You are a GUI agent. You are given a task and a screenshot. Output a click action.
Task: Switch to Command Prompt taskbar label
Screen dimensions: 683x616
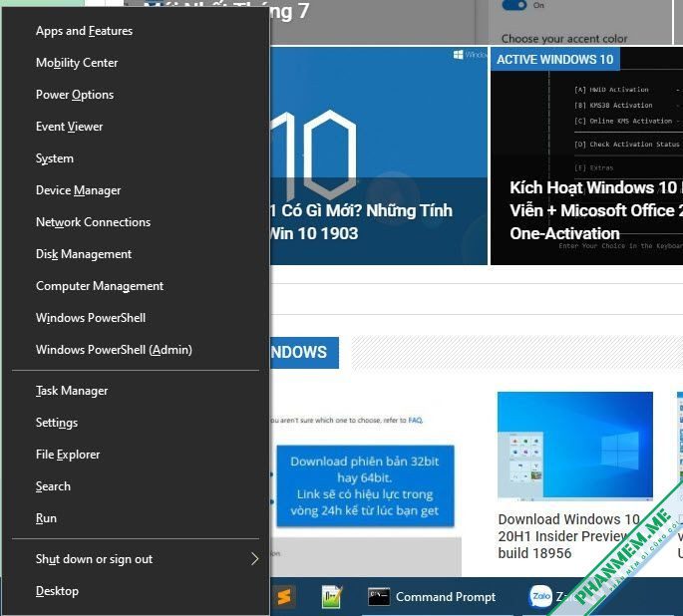pyautogui.click(x=445, y=597)
